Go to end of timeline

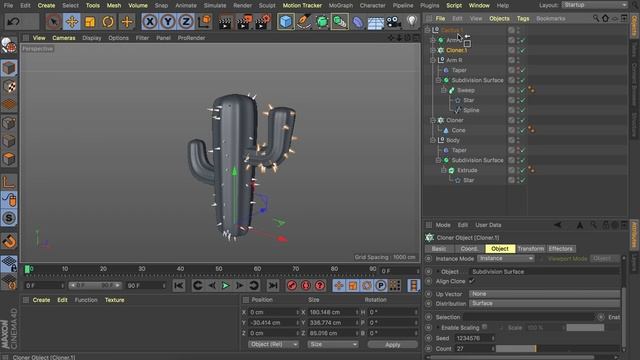tap(273, 285)
